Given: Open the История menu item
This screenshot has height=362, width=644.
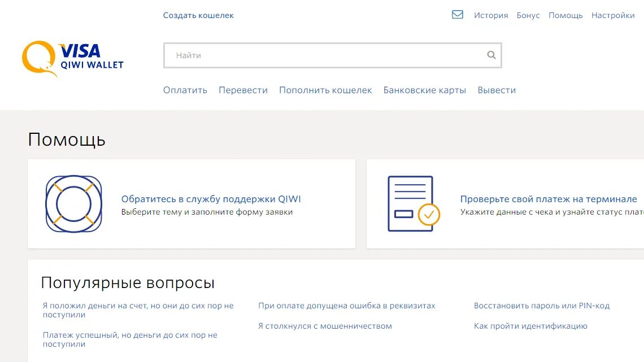Looking at the screenshot, I should [x=491, y=15].
